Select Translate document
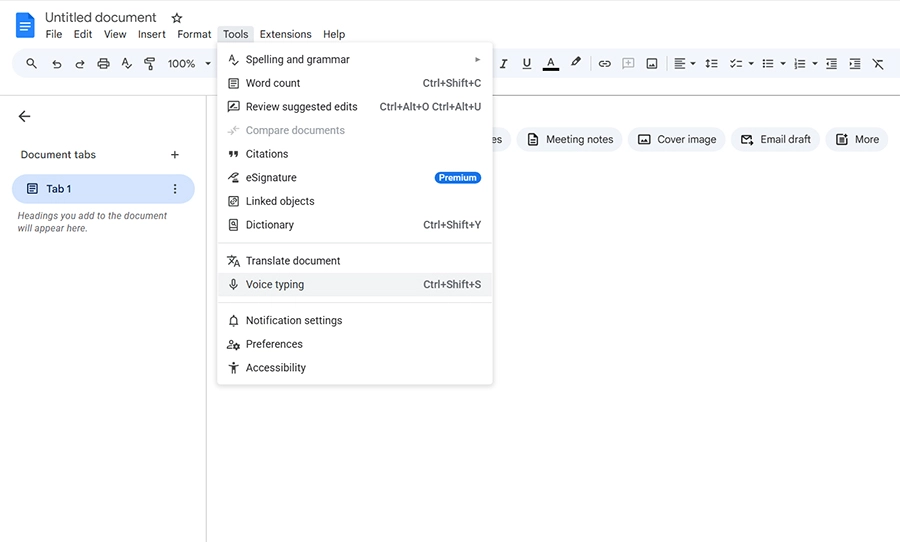 (x=355, y=261)
